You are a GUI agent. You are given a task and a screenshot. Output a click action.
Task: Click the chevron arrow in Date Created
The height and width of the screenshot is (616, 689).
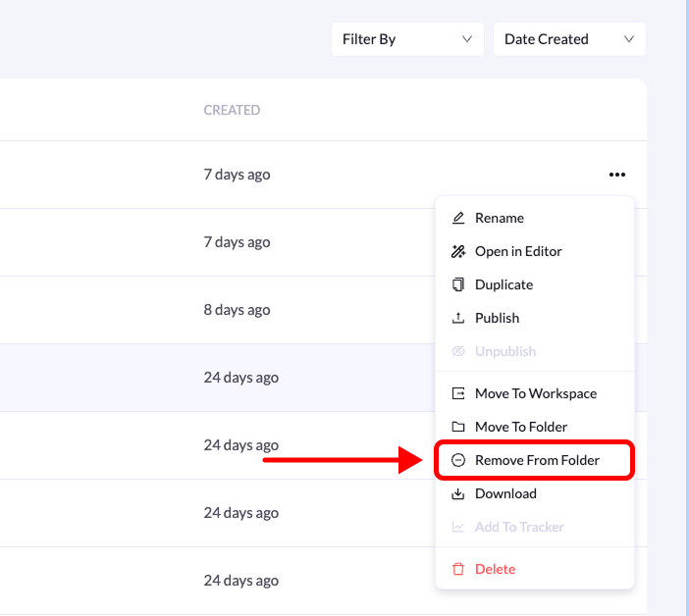629,39
